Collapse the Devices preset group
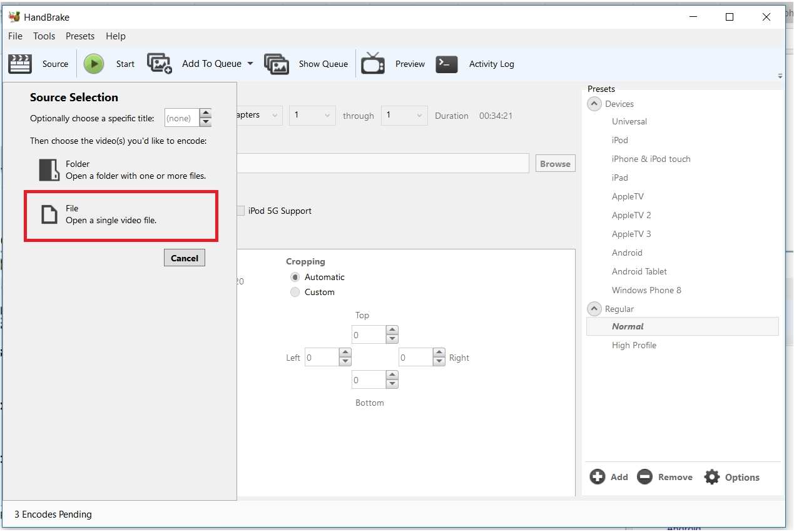 [594, 104]
